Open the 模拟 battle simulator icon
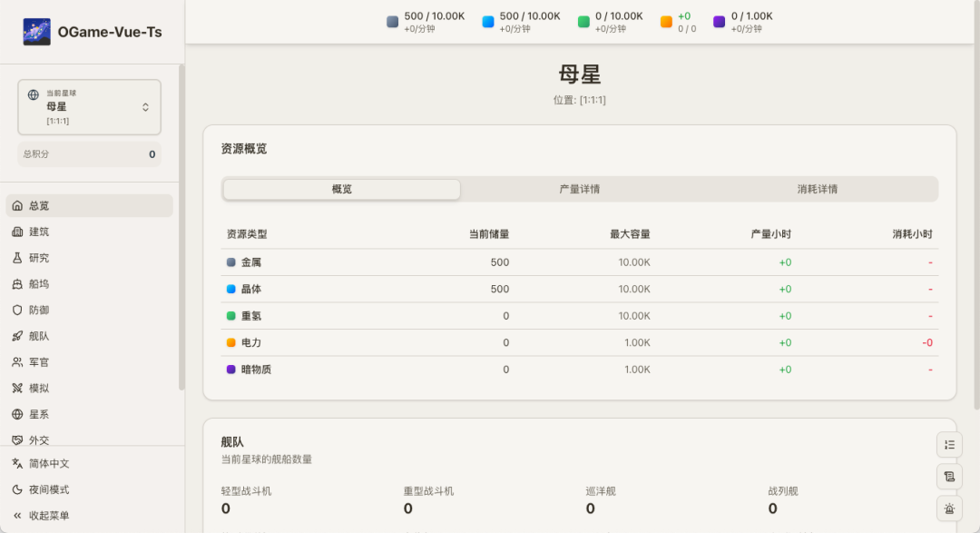 [x=17, y=388]
